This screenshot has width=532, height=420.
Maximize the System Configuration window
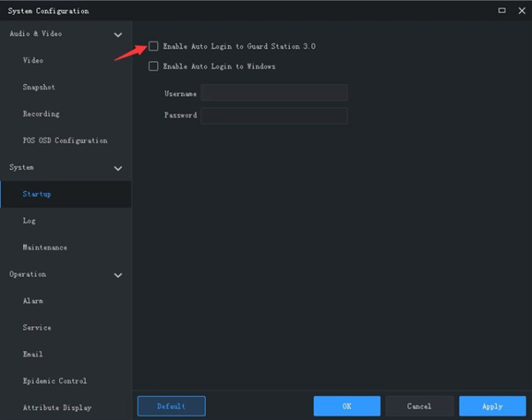pyautogui.click(x=502, y=11)
